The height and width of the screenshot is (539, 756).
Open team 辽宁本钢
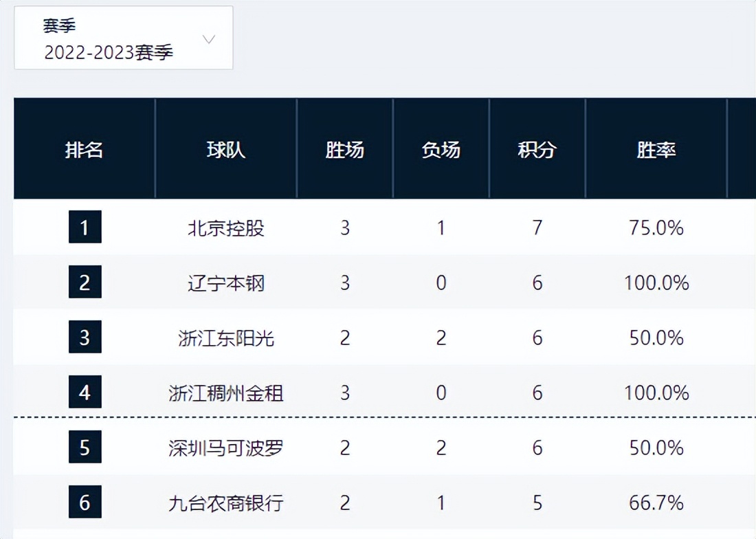pyautogui.click(x=226, y=283)
